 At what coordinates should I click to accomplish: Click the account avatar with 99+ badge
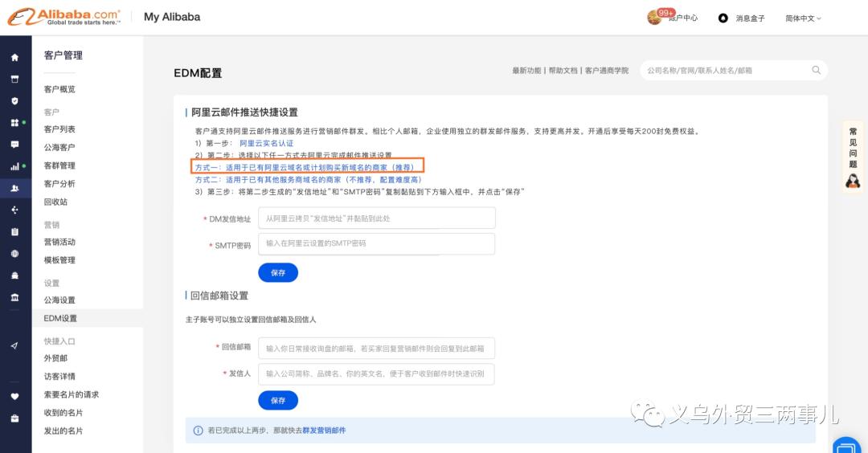[x=656, y=18]
